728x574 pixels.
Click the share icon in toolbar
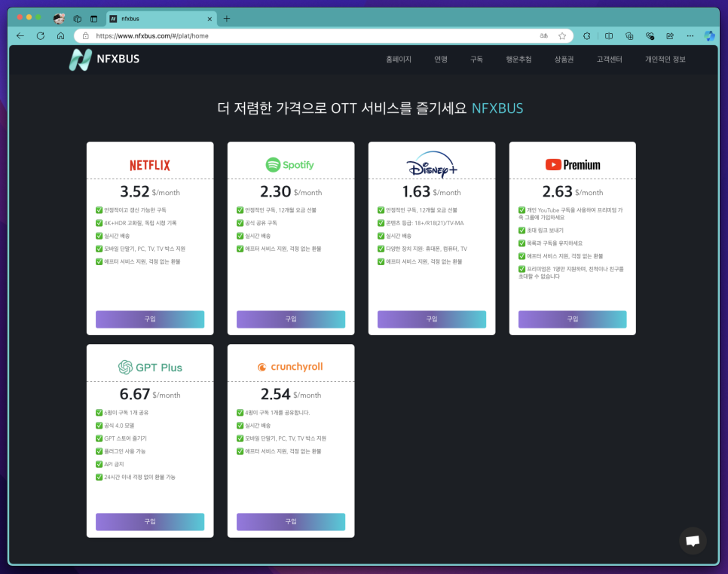click(x=670, y=35)
